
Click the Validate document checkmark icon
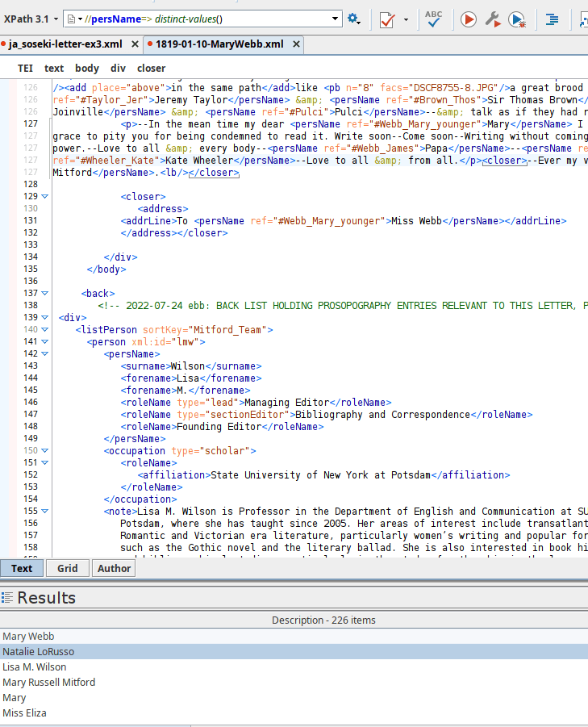click(387, 19)
